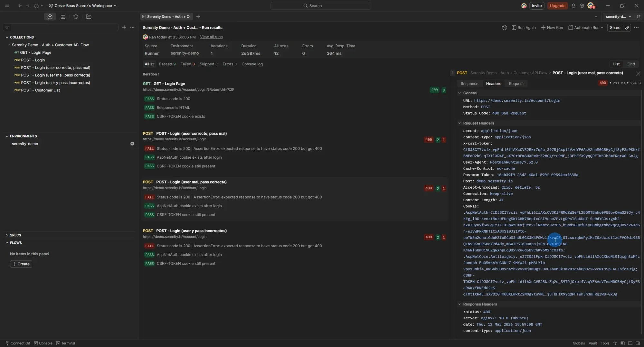Screen dimensions: 644x347
Task: Open Postman settings with the gear icon
Action: point(582,5)
